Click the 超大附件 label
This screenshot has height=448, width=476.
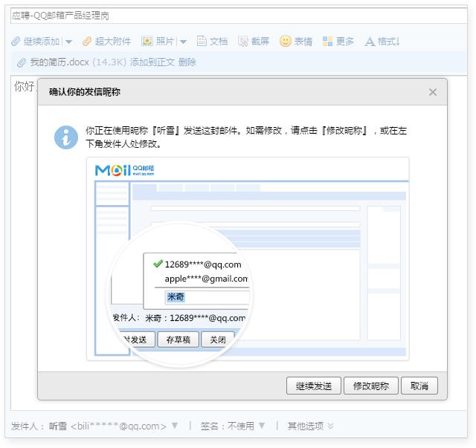(x=113, y=41)
